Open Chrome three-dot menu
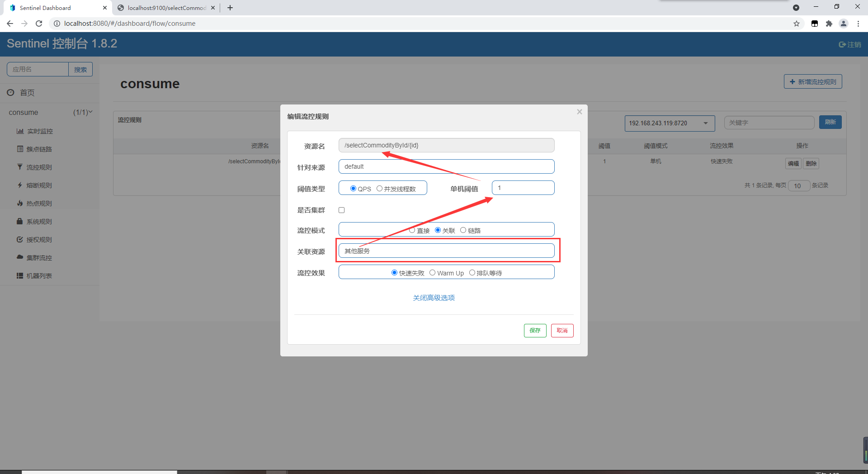The image size is (868, 474). click(858, 24)
